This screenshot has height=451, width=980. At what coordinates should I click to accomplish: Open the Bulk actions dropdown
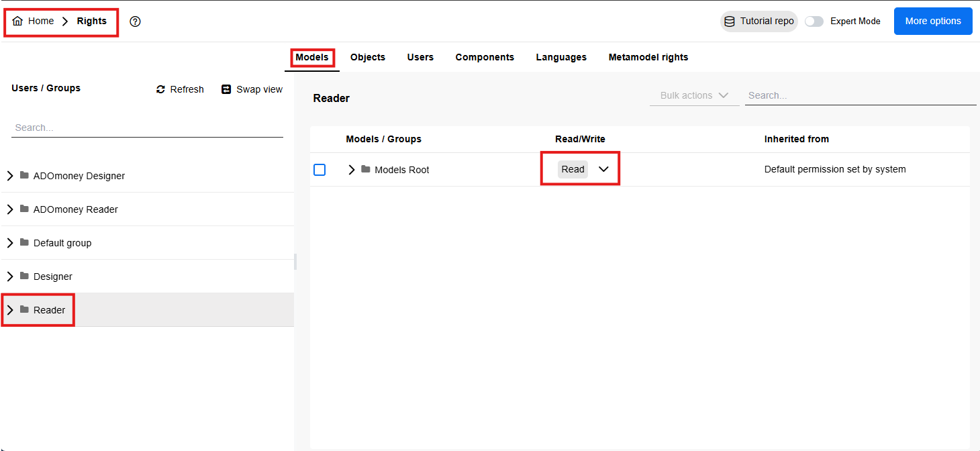(x=694, y=95)
